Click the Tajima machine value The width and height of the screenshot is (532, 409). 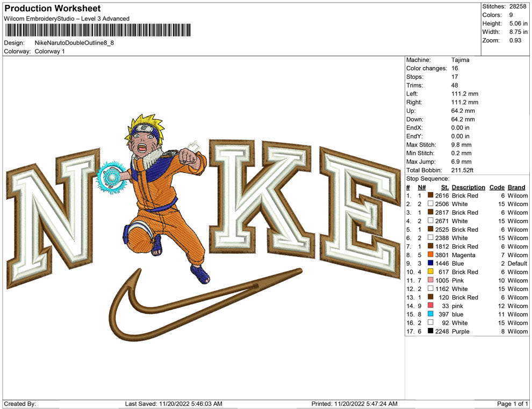(460, 60)
